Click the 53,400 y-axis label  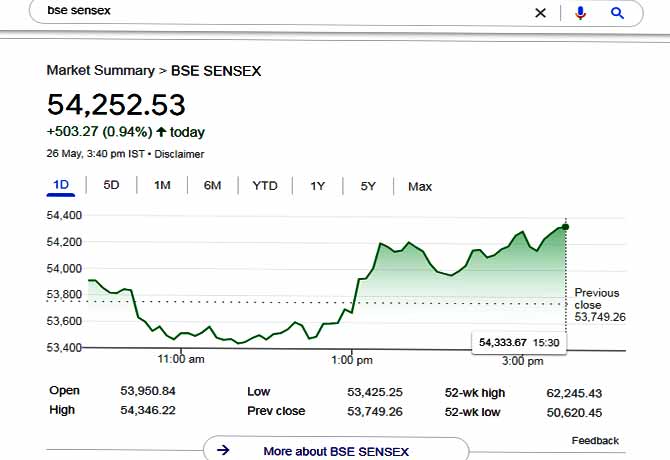(x=64, y=347)
